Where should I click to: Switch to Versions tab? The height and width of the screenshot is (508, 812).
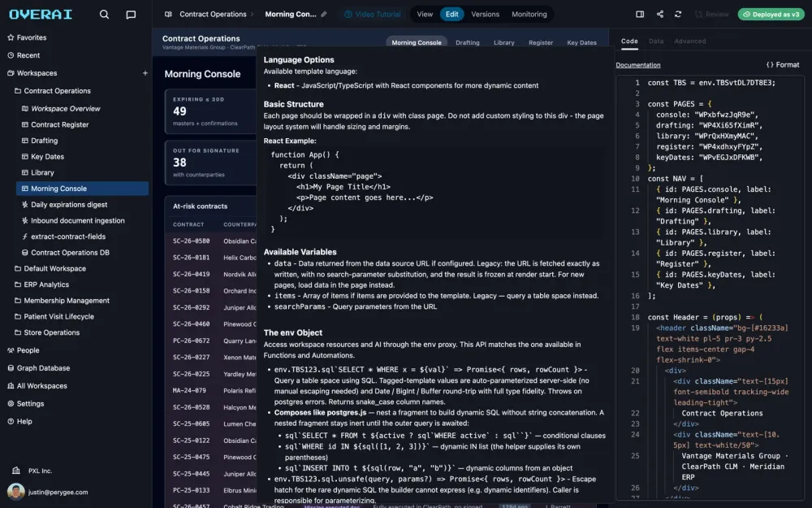pos(486,15)
